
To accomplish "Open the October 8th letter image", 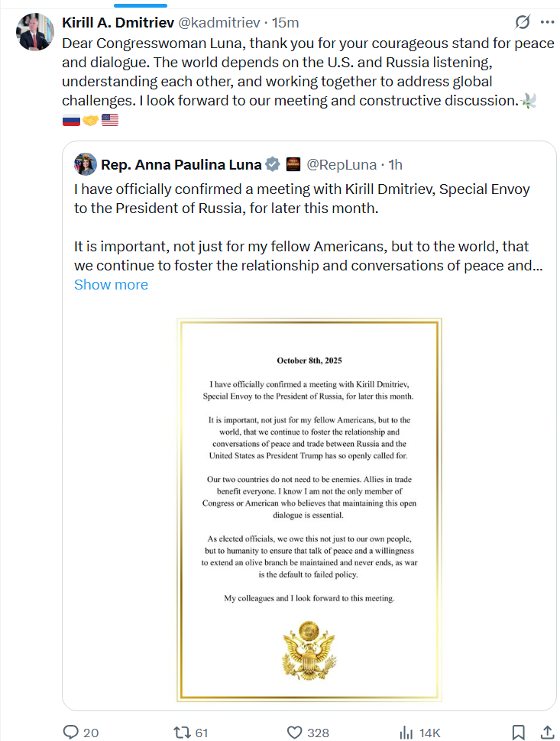I will point(309,510).
